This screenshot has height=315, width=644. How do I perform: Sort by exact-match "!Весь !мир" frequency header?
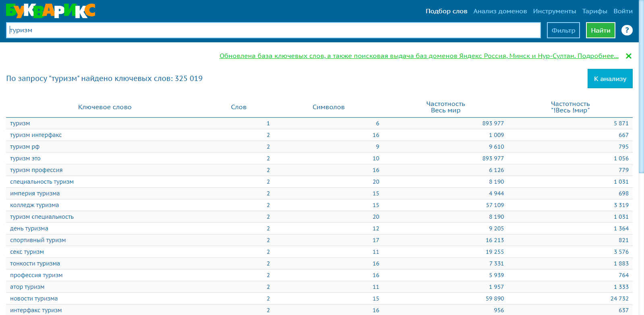click(570, 107)
